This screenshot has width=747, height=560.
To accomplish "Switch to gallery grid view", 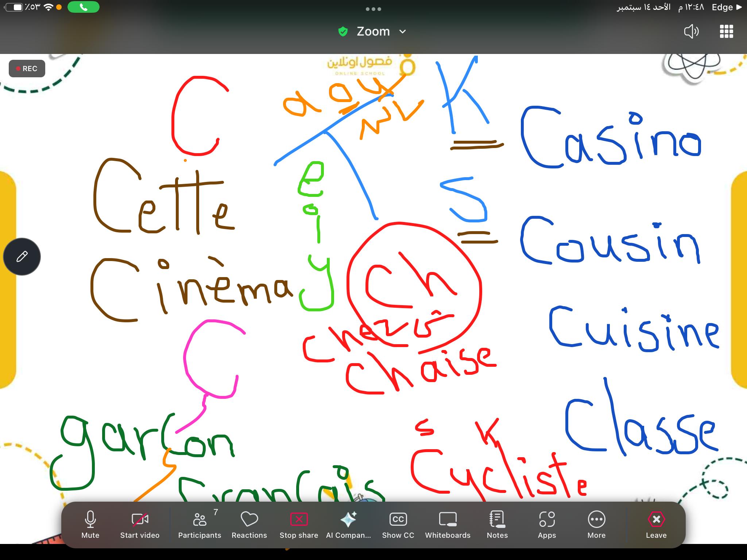I will click(726, 32).
